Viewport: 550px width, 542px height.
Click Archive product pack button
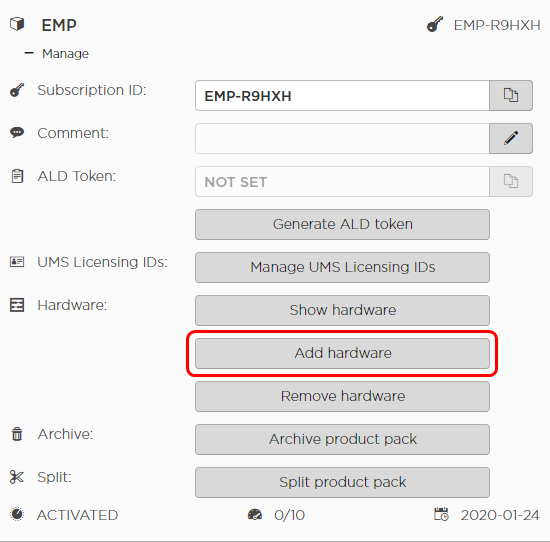(342, 440)
